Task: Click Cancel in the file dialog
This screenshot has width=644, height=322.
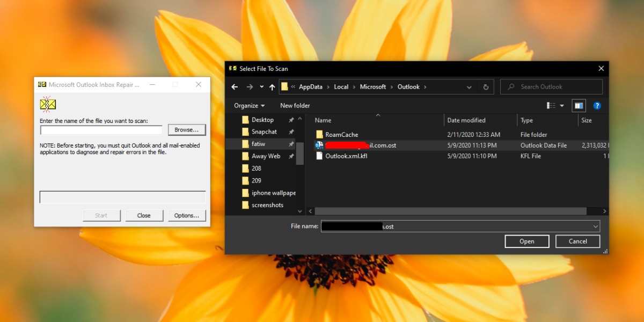Action: (578, 241)
